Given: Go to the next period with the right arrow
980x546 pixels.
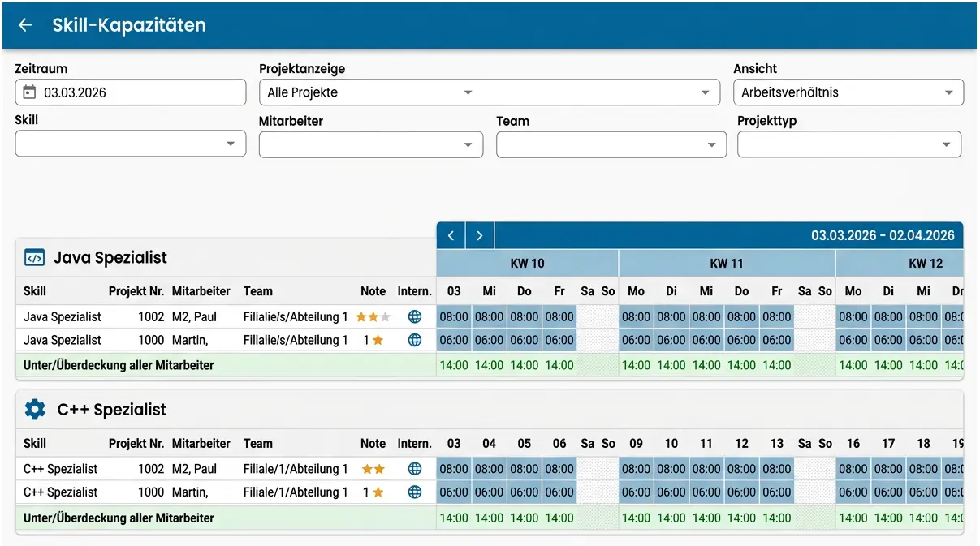Looking at the screenshot, I should coord(479,235).
